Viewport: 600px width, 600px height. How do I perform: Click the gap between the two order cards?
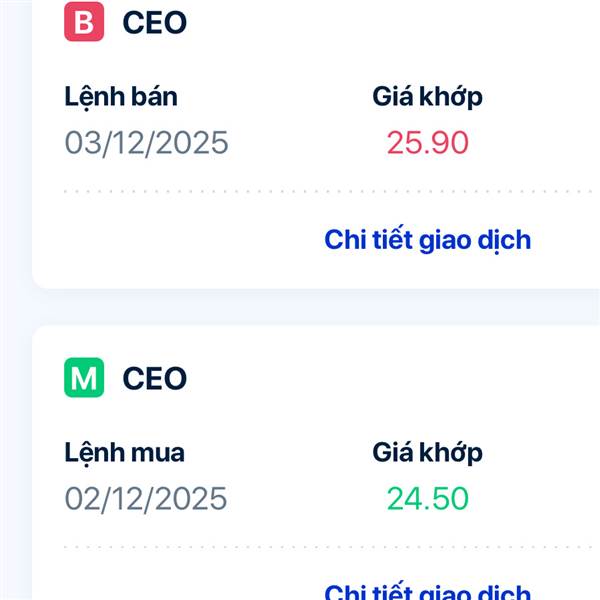(300, 307)
